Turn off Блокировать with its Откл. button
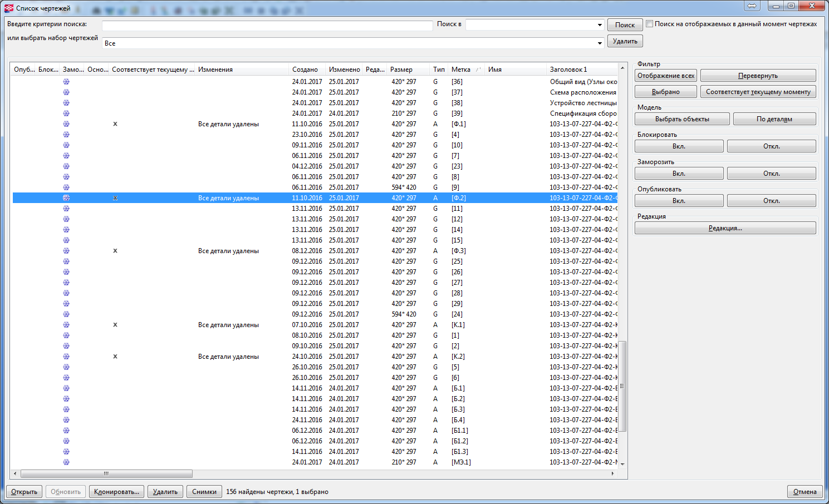The width and height of the screenshot is (829, 504). 771,146
